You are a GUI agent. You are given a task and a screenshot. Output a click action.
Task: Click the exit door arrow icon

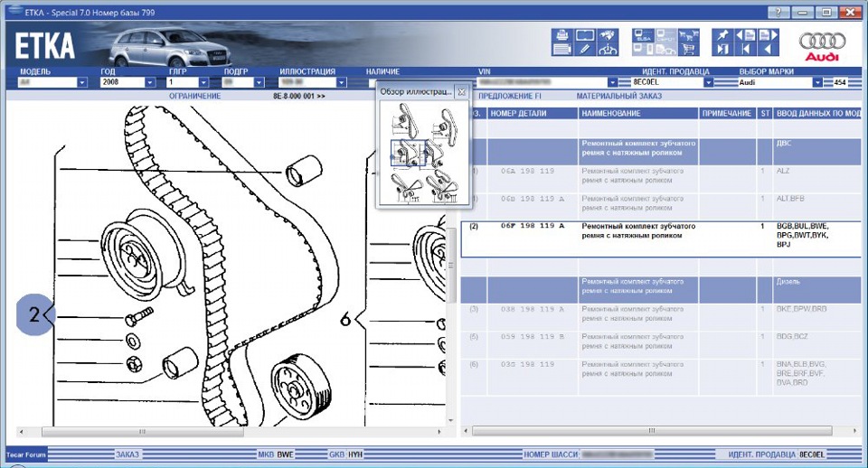click(722, 49)
